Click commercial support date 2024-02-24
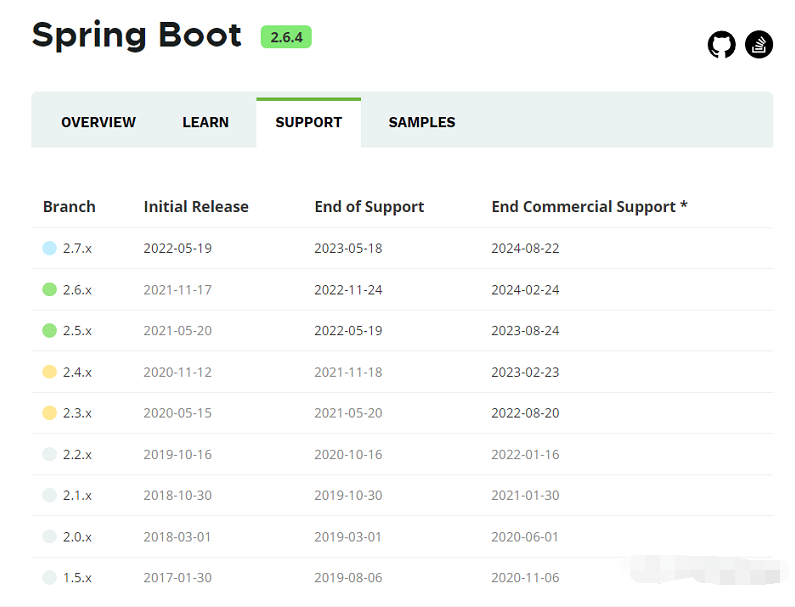Image resolution: width=795 pixels, height=607 pixels. [525, 290]
